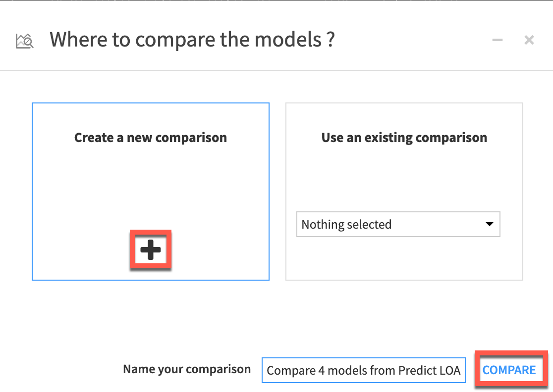Click the 'Use an existing comparison' heading
553x392 pixels.
point(404,138)
